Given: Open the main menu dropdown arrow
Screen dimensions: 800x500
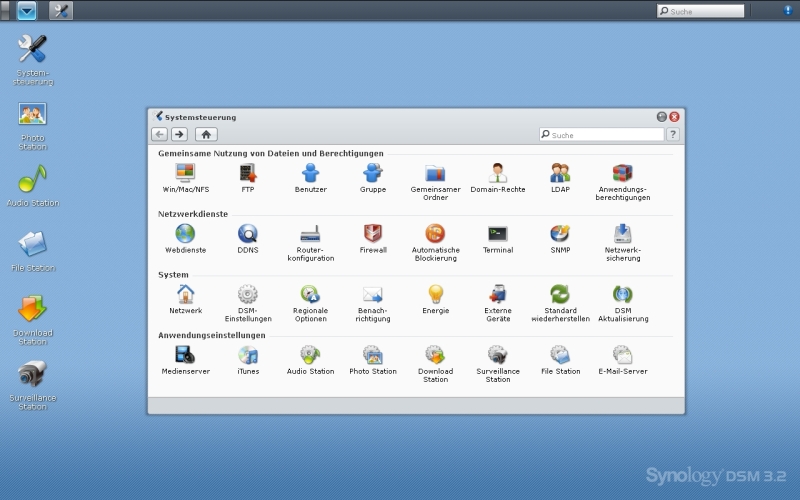Looking at the screenshot, I should tap(27, 11).
